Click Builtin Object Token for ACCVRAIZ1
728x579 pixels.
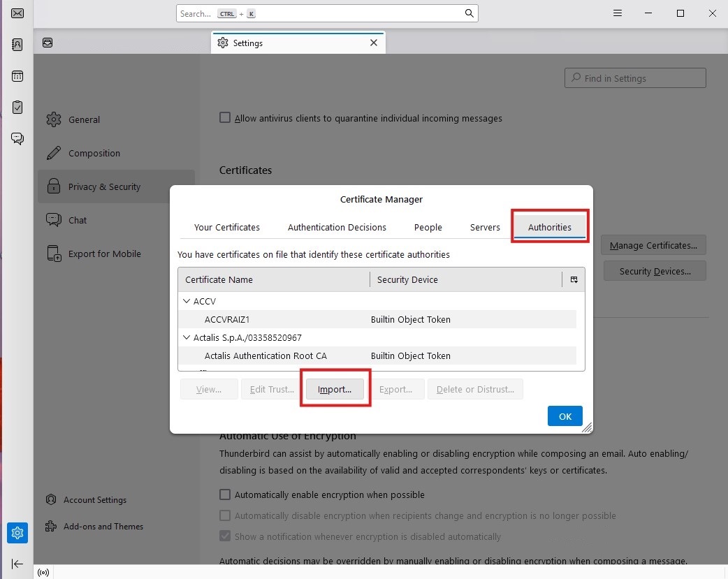tap(410, 319)
